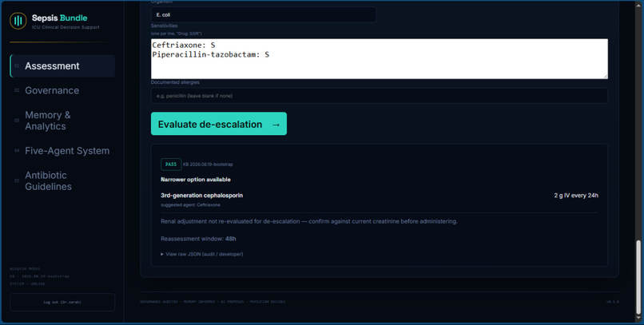
Task: Click 'ICU Clinical Decision Support' subtitle
Action: 66,27
